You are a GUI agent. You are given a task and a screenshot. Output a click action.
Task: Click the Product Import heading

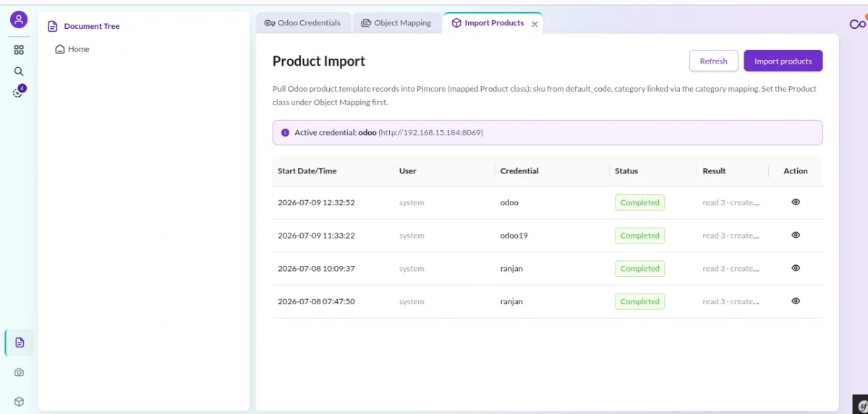click(x=319, y=61)
